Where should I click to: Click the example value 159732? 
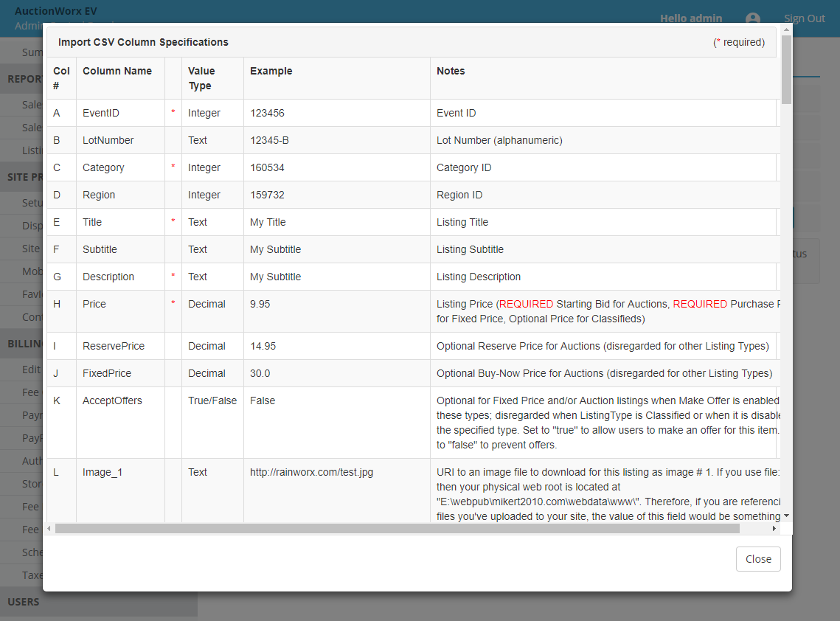pyautogui.click(x=267, y=195)
